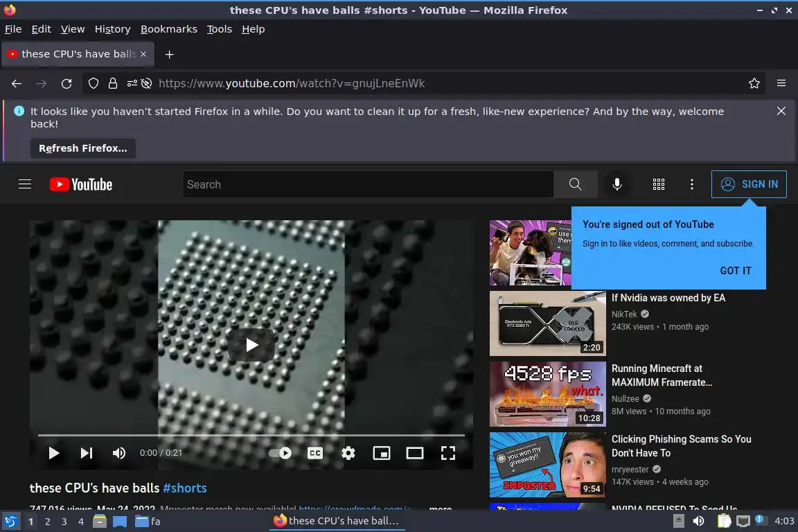The height and width of the screenshot is (532, 798).
Task: Seek on the video progress bar
Action: [251, 435]
